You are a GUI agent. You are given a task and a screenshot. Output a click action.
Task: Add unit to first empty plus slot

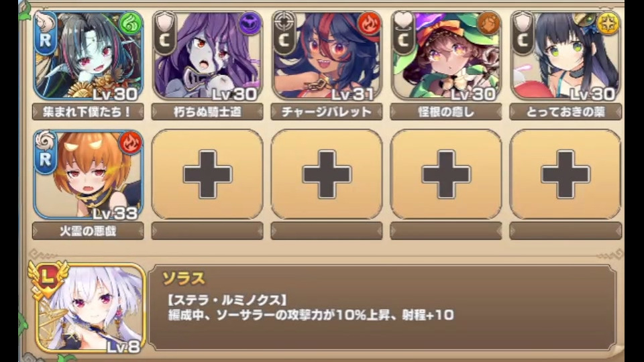[x=207, y=175]
